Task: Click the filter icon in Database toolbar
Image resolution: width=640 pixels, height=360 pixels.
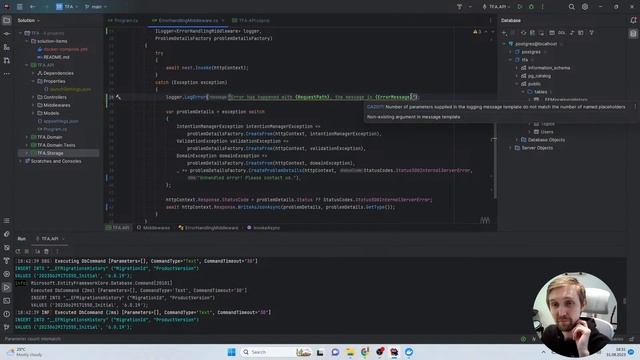Action: (x=591, y=33)
